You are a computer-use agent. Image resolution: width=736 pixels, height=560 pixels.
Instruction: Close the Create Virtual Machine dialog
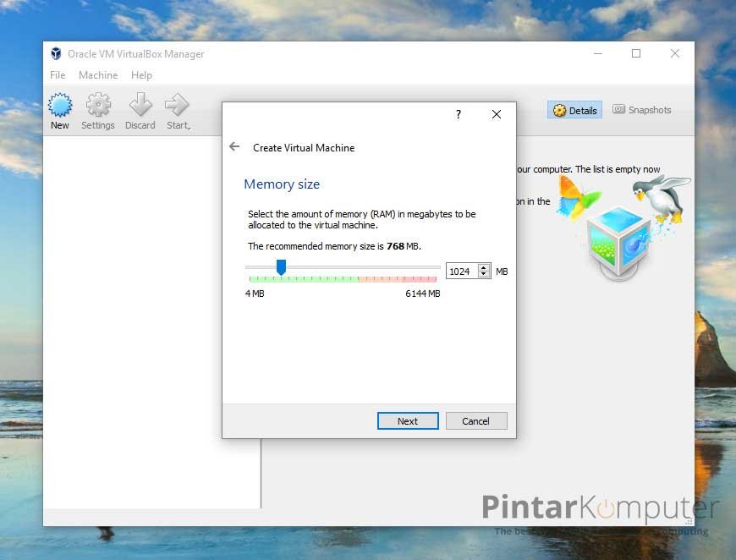[x=496, y=114]
